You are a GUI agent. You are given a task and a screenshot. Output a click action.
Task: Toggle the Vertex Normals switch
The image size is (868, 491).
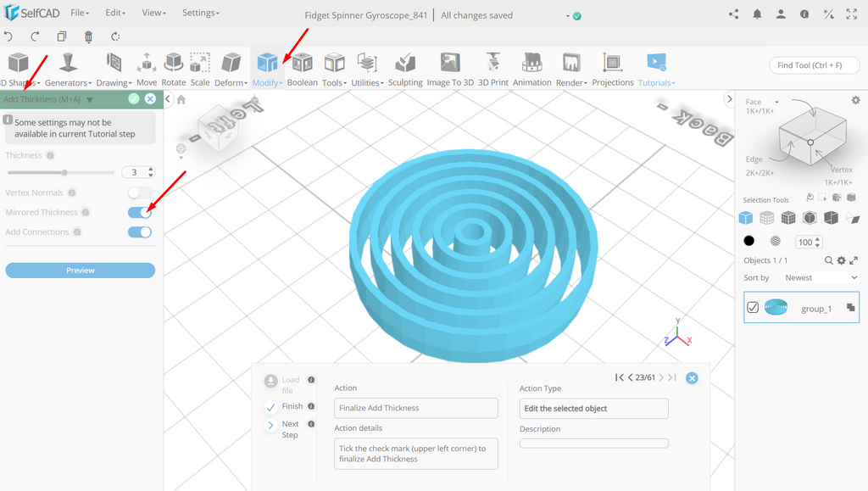click(x=140, y=192)
